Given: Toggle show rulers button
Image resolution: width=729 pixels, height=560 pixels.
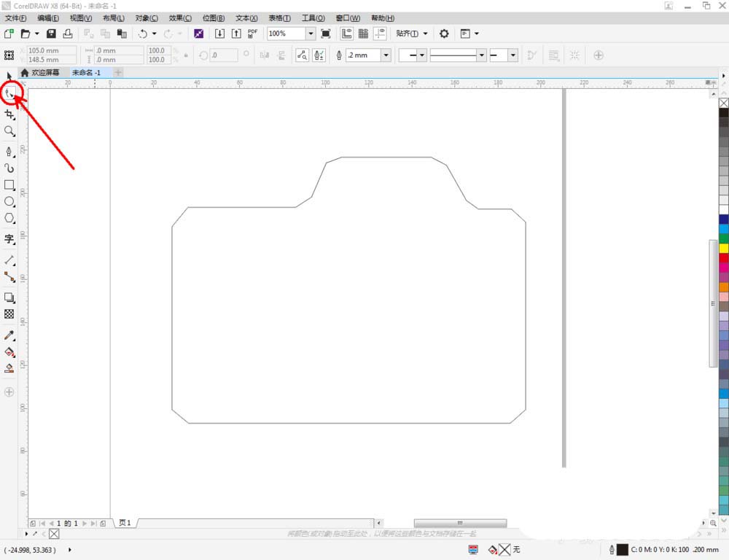Looking at the screenshot, I should tap(346, 34).
